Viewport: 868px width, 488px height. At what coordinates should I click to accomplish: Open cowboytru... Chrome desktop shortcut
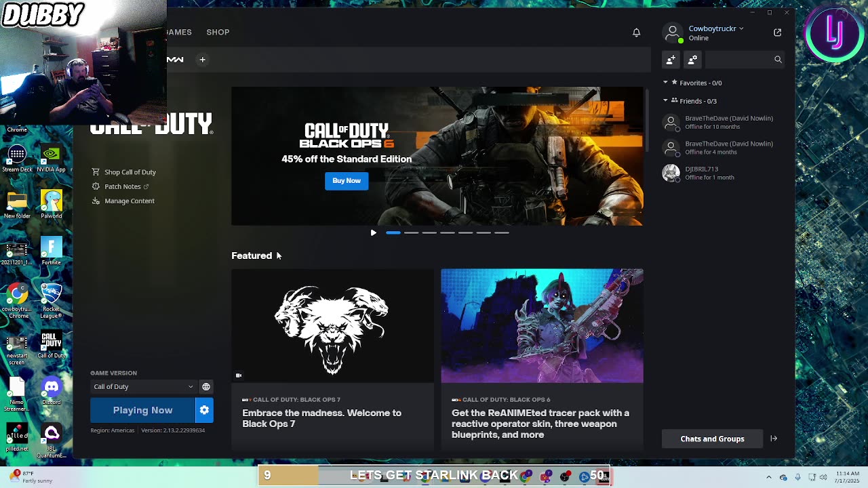pyautogui.click(x=17, y=301)
